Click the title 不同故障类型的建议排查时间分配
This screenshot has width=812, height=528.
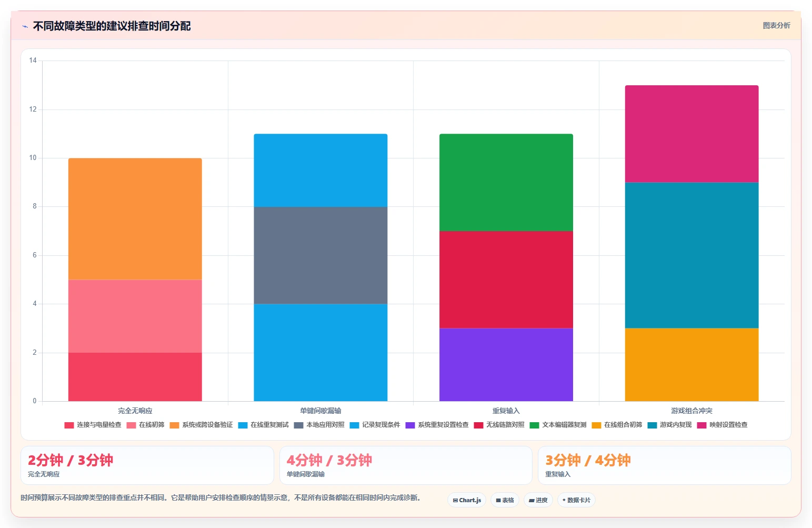pos(112,26)
